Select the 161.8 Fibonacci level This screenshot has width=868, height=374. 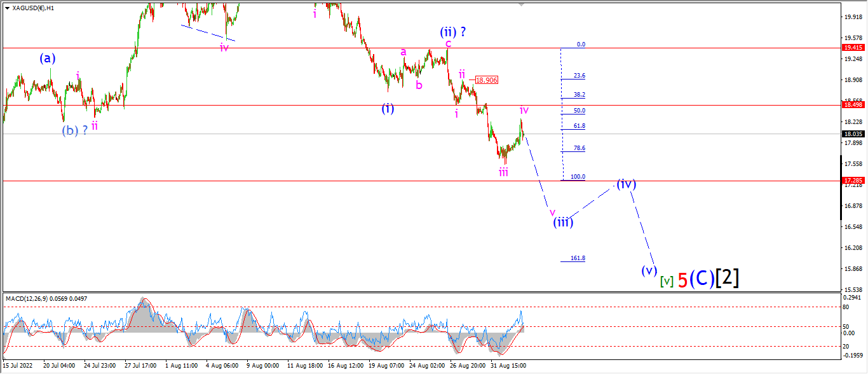tap(578, 258)
